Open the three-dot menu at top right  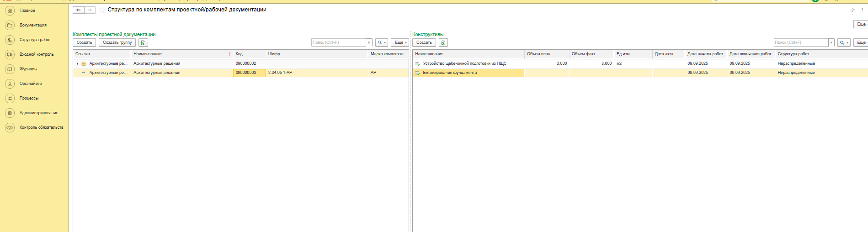point(862,10)
